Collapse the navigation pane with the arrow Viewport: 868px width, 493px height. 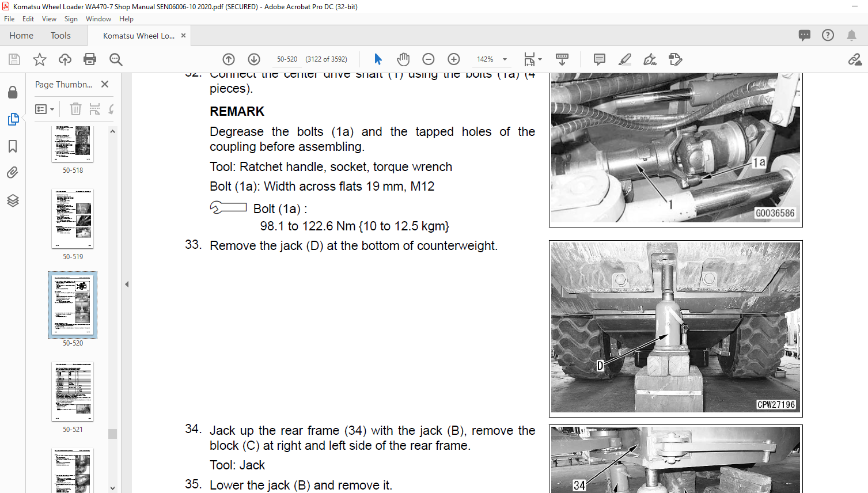(x=127, y=284)
